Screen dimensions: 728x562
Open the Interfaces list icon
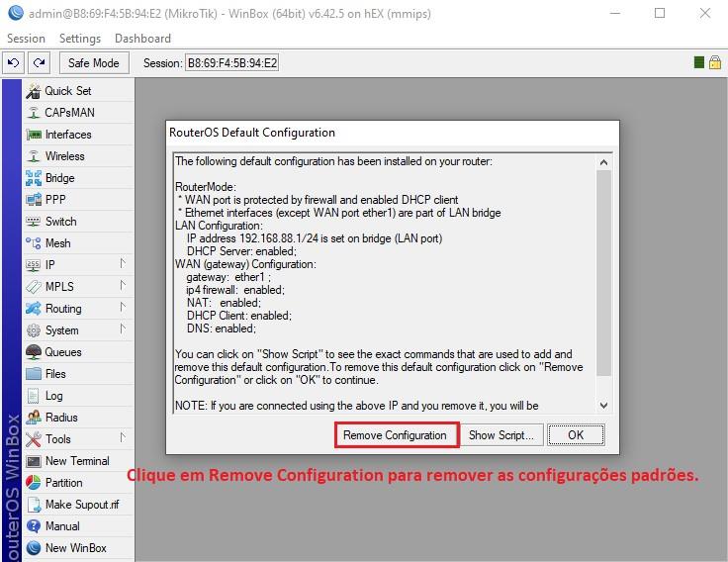click(x=34, y=135)
